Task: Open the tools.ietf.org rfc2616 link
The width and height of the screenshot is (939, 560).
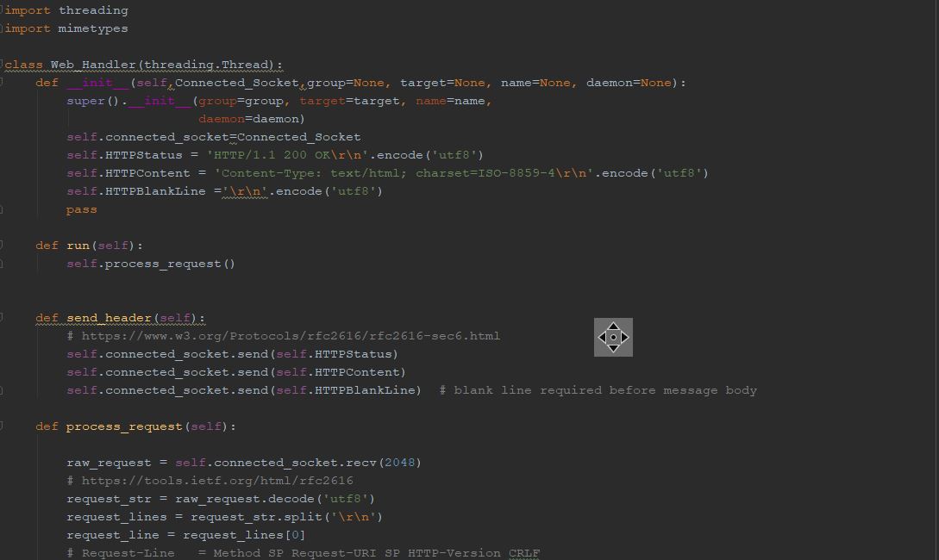Action: click(x=216, y=481)
